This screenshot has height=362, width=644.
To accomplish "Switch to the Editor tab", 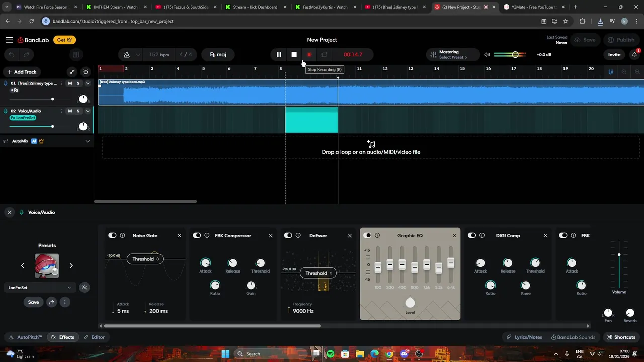I will [x=94, y=337].
